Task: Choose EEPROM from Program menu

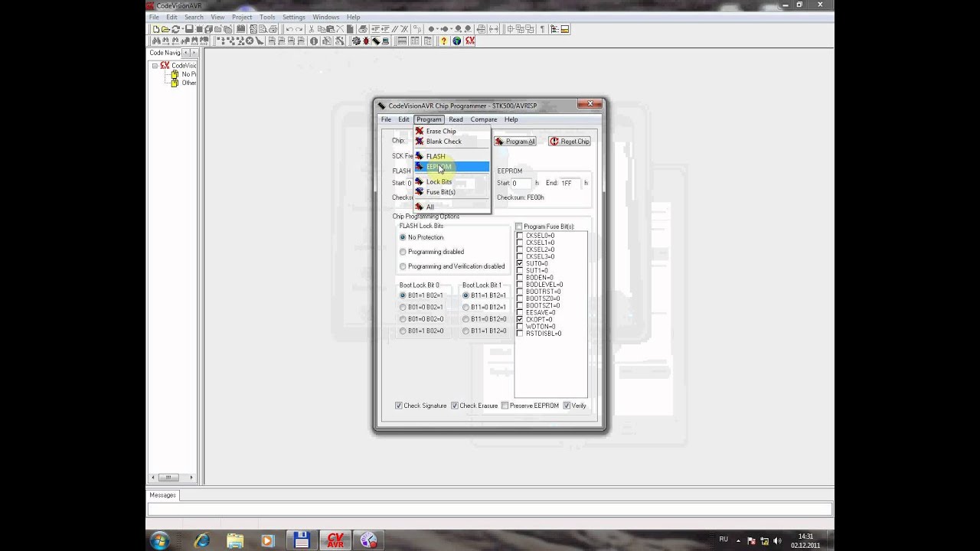Action: click(452, 167)
